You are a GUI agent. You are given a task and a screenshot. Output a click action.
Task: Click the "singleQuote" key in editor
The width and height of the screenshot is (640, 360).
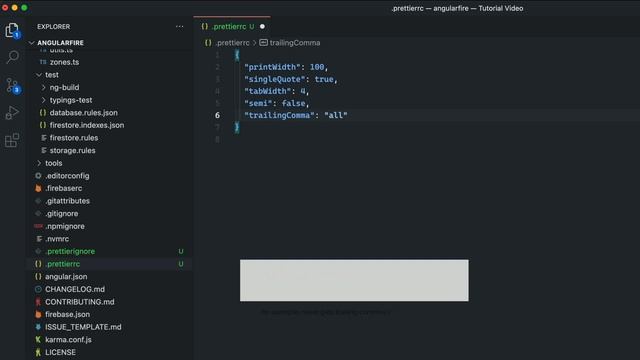click(x=274, y=79)
